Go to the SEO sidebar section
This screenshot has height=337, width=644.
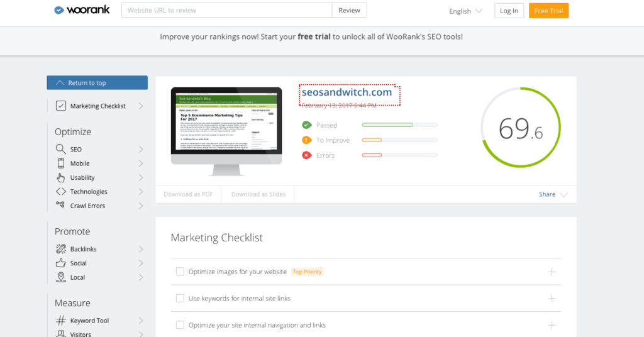pyautogui.click(x=97, y=149)
